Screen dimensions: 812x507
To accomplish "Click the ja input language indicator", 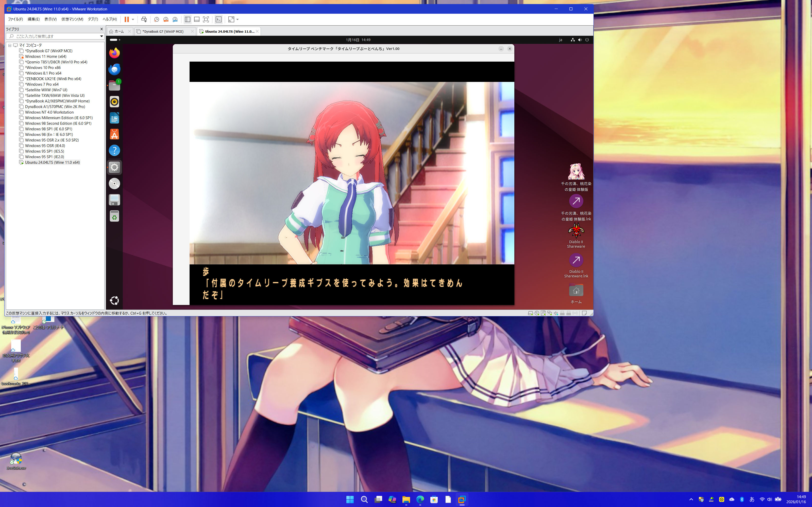I will (560, 40).
